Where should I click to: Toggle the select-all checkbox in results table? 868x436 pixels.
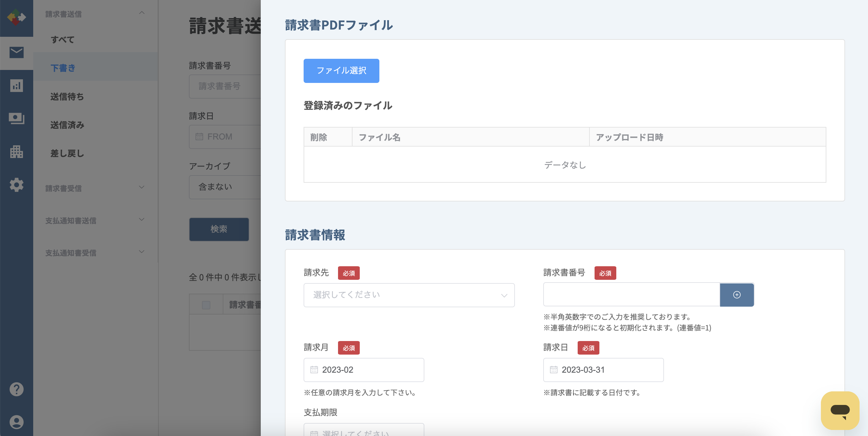[x=206, y=305]
